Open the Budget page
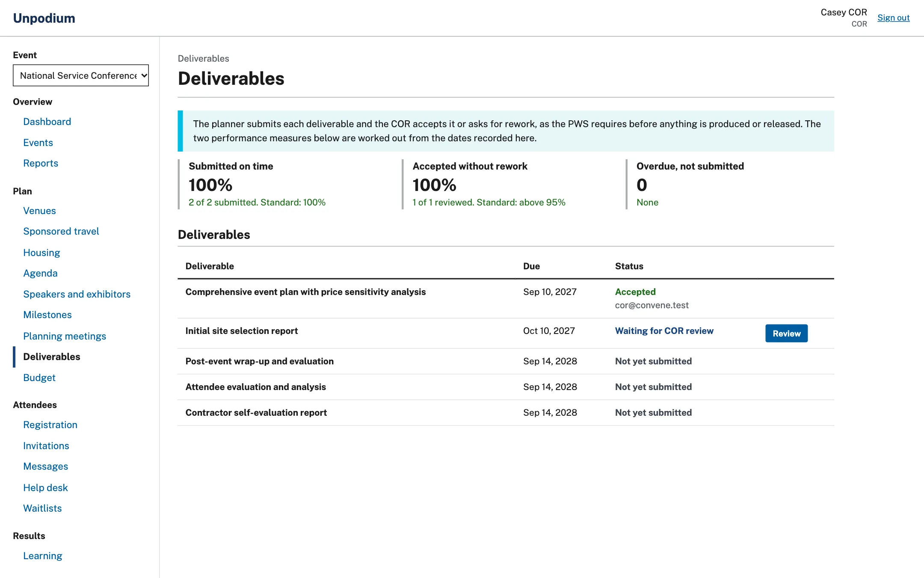Image resolution: width=924 pixels, height=578 pixels. coord(39,378)
